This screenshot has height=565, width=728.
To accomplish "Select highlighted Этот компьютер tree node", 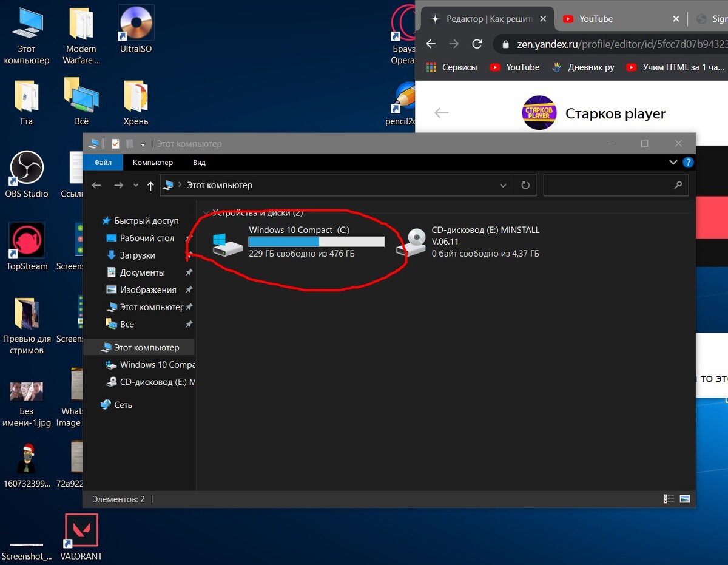I will tap(140, 347).
